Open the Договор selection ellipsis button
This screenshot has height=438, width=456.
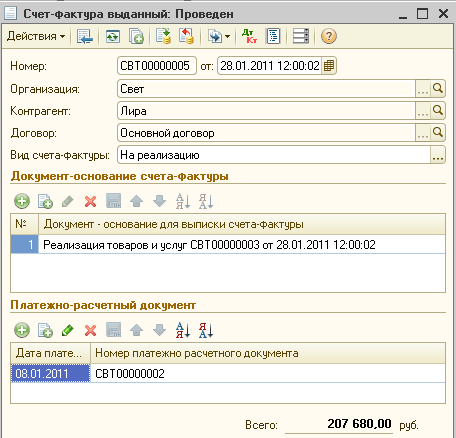[x=423, y=133]
